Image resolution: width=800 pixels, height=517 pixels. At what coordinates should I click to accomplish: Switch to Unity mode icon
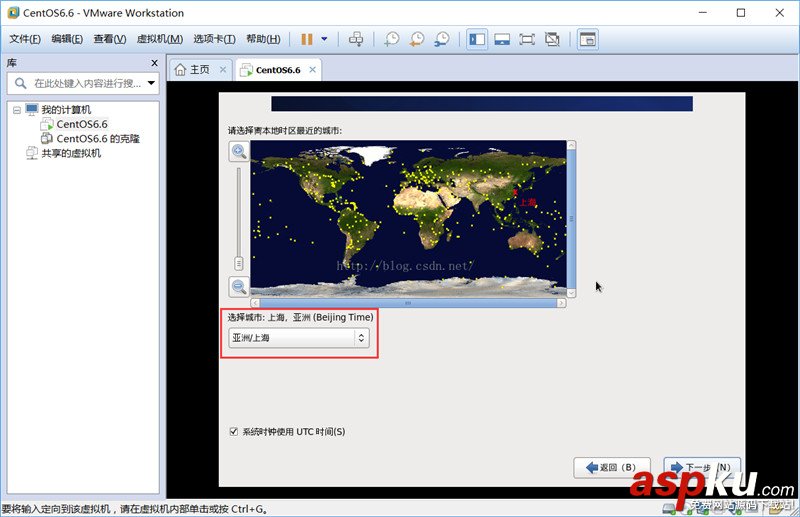(x=552, y=39)
